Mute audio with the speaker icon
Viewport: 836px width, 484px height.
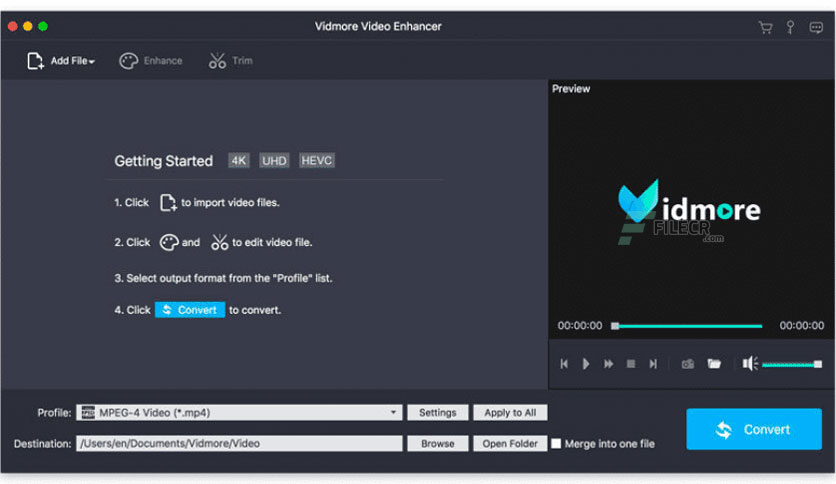pyautogui.click(x=750, y=364)
